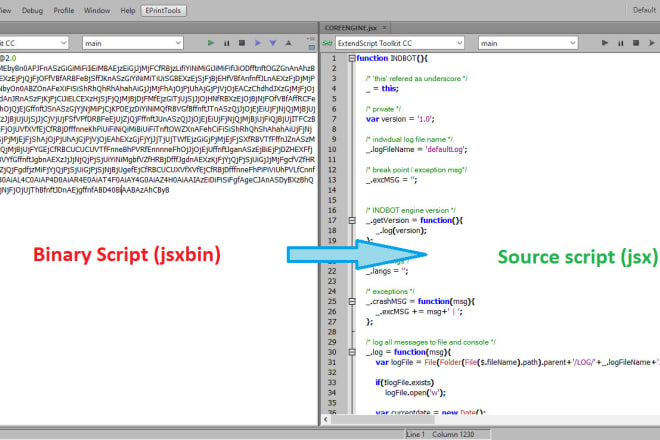
Task: Step out in left panel toolbar
Action: [x=288, y=43]
